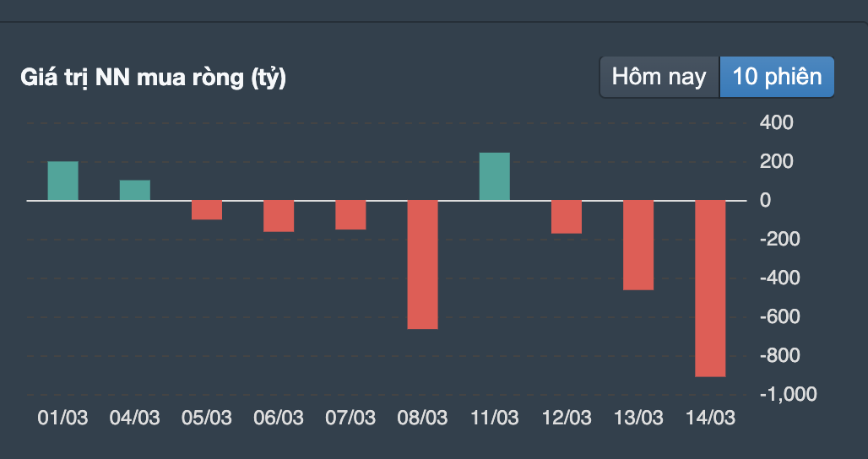The height and width of the screenshot is (459, 868).
Task: Click the 11/03 date axis label
Action: (x=495, y=418)
